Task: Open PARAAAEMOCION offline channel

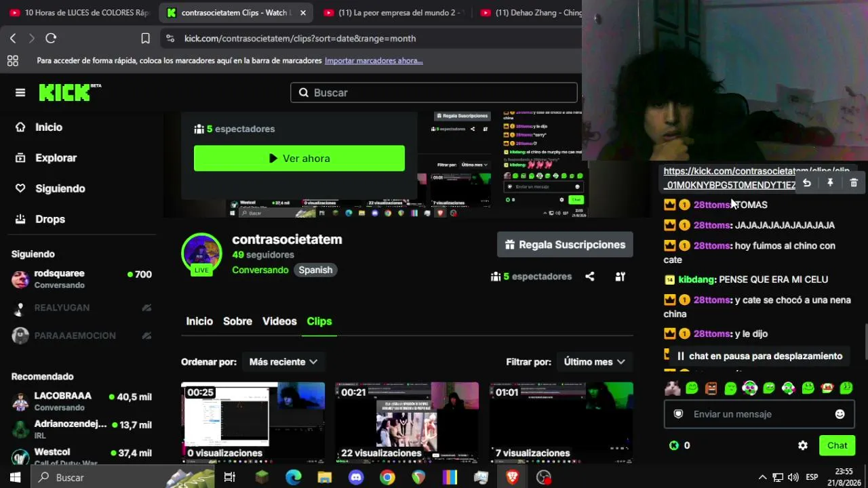Action: tap(81, 335)
